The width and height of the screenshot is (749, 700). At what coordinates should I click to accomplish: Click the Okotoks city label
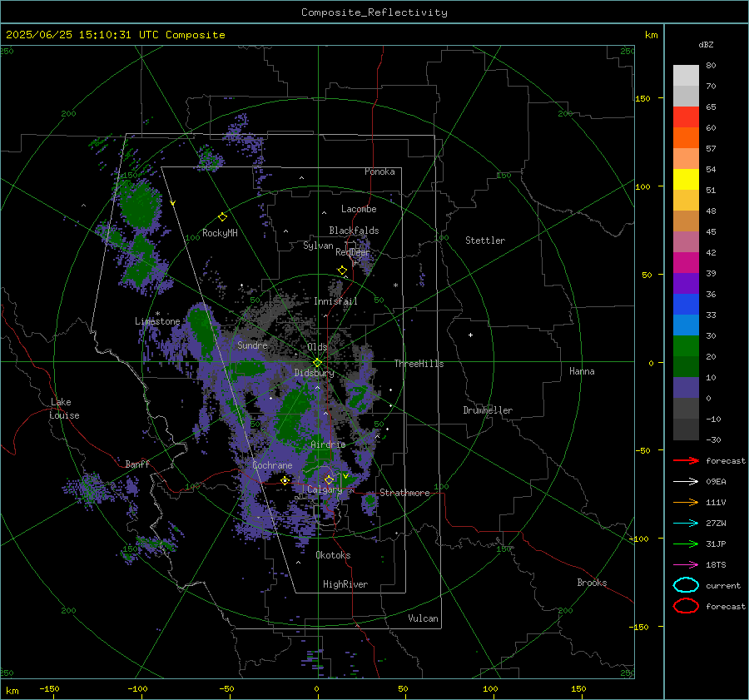333,555
